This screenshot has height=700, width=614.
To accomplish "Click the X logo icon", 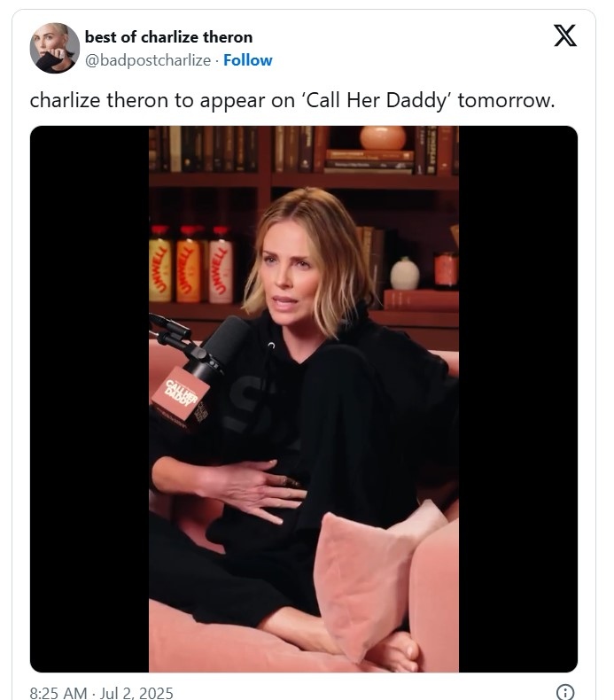I will click(565, 35).
